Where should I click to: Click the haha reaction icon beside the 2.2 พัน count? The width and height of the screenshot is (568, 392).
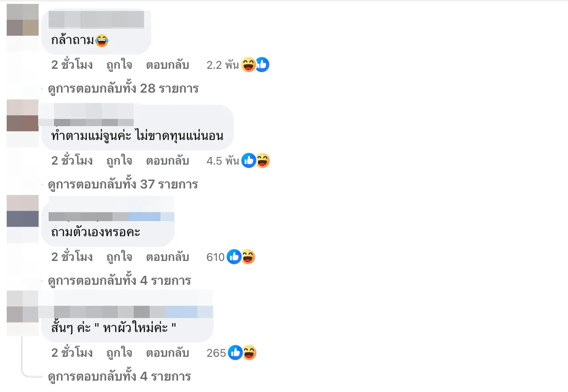pyautogui.click(x=248, y=65)
